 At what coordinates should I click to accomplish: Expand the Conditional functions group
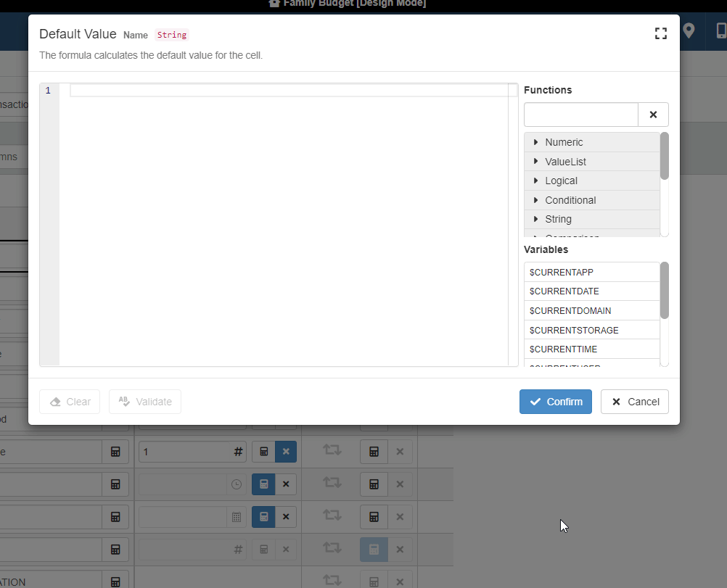[570, 200]
